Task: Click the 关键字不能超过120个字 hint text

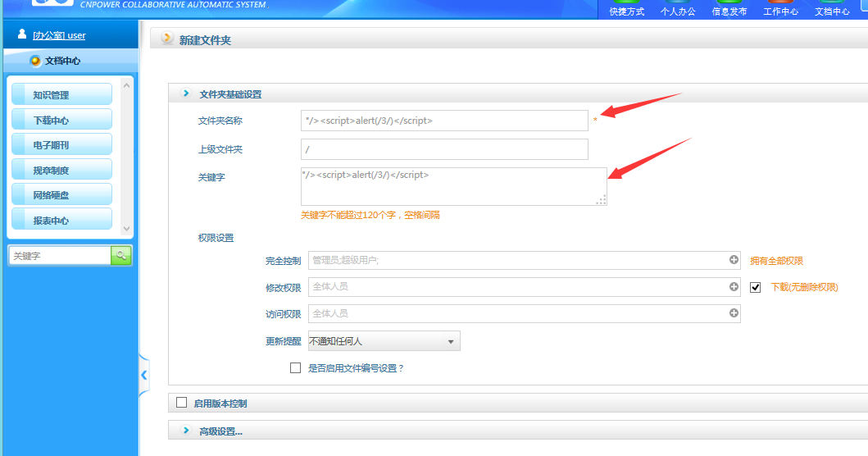Action: (370, 215)
